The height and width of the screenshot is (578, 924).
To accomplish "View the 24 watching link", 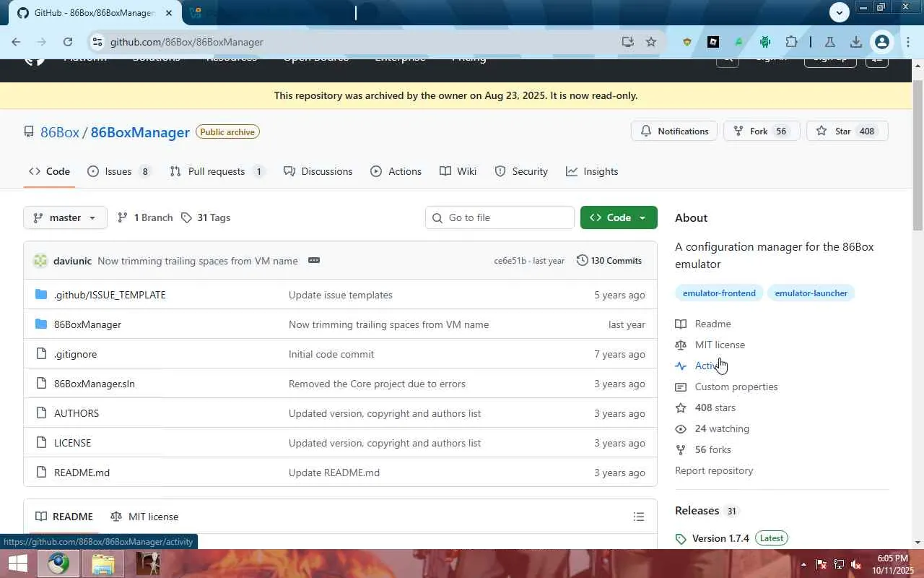I will point(712,428).
